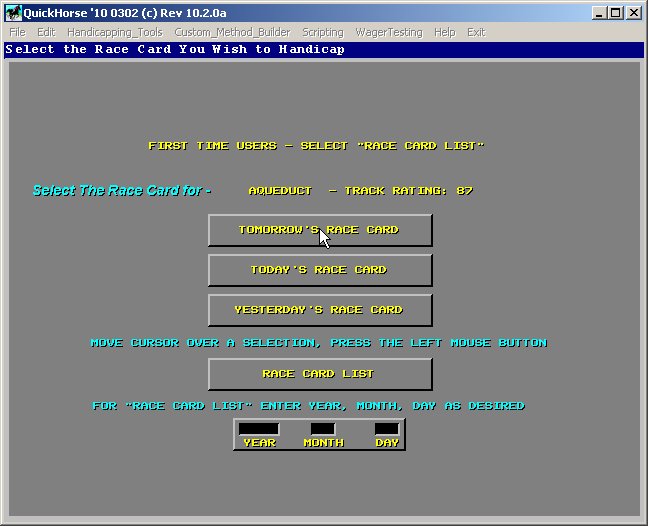Viewport: 648px width, 526px height.
Task: Click Exit in the menu bar
Action: (x=476, y=32)
